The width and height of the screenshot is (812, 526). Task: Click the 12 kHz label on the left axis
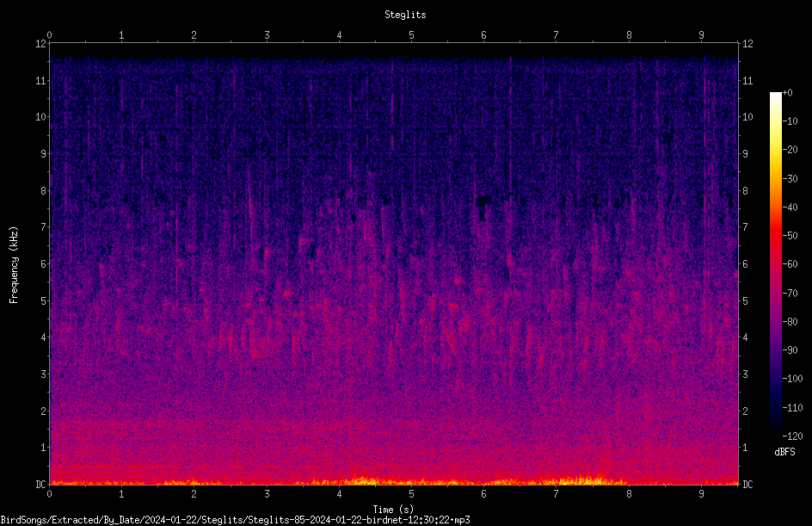point(40,44)
